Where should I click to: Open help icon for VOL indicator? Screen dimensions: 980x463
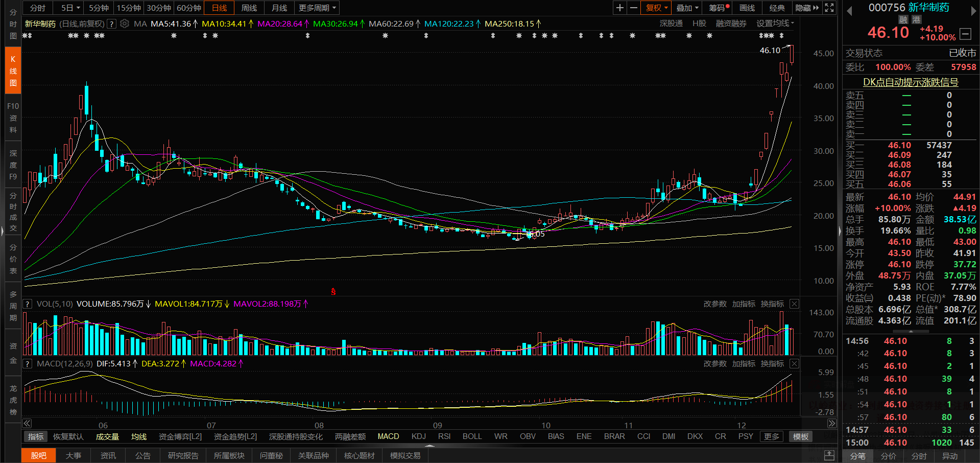pos(28,304)
